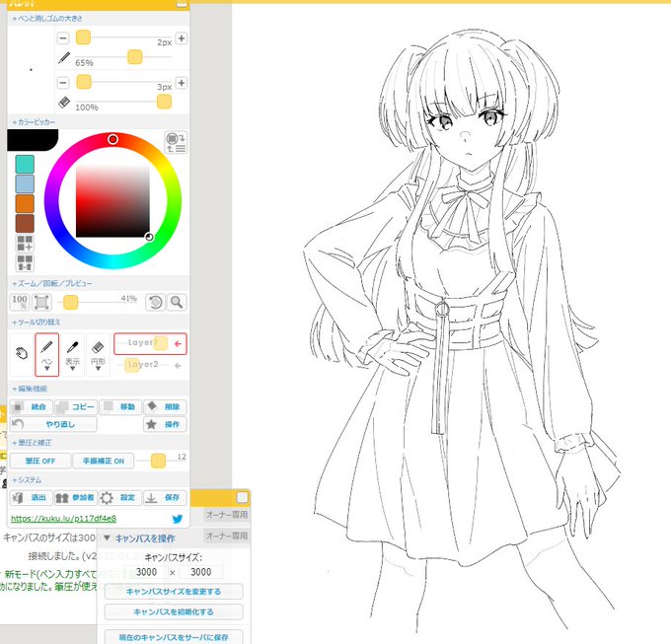The width and height of the screenshot is (671, 644).
Task: Adjust the stabilizer strength slider at 12
Action: [158, 461]
